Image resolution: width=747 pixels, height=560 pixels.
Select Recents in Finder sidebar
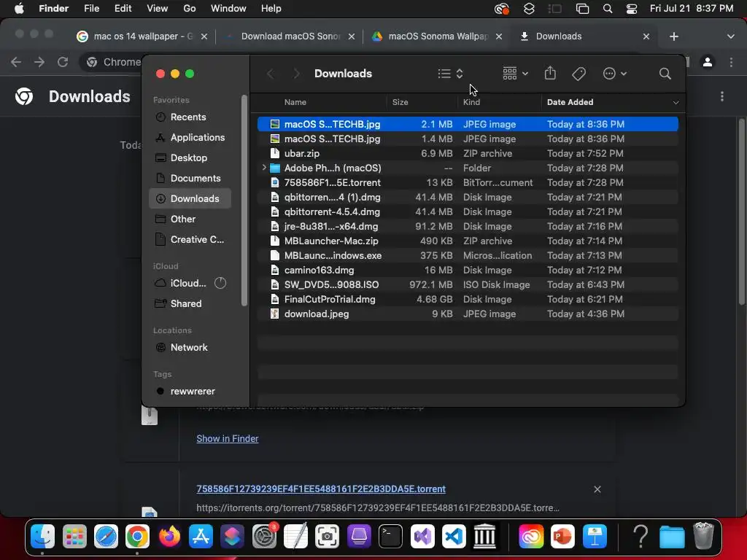click(190, 117)
